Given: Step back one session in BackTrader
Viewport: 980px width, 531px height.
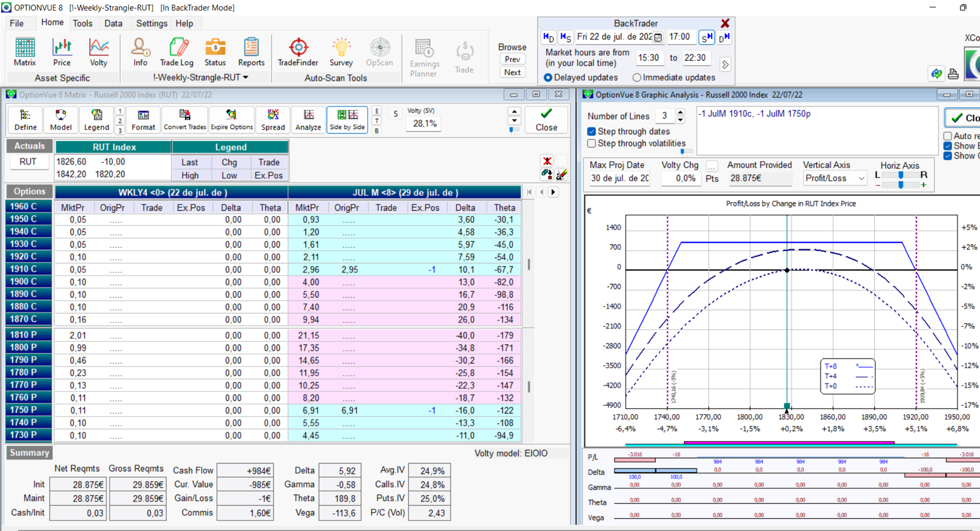Looking at the screenshot, I should pyautogui.click(x=565, y=37).
